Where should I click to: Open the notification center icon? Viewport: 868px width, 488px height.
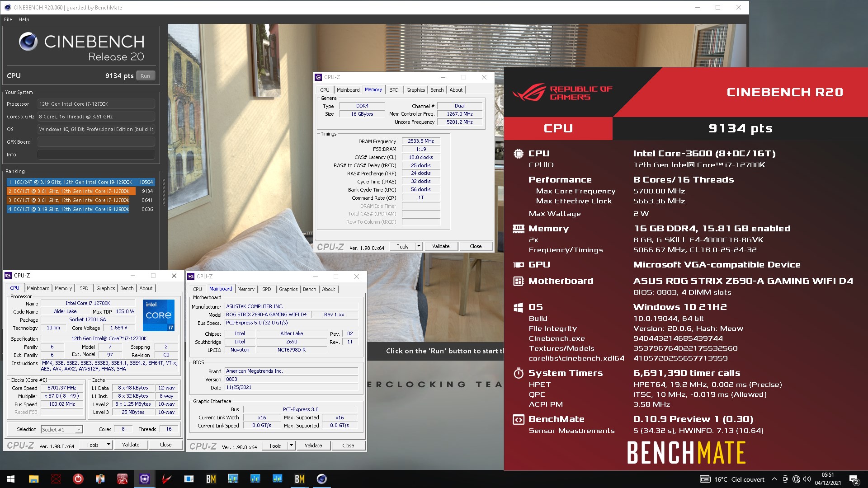[854, 479]
